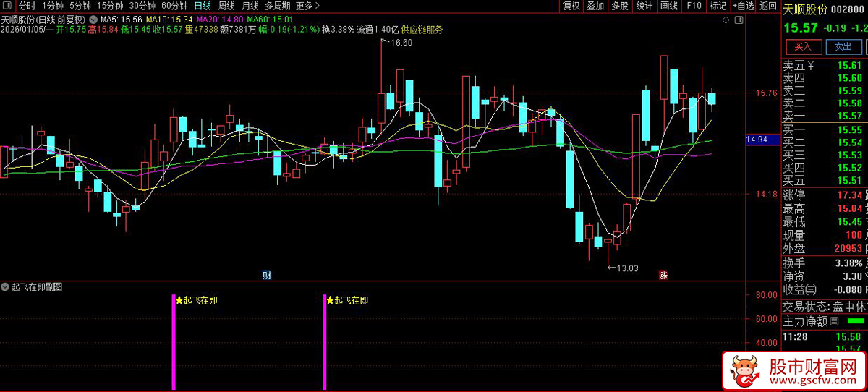Click the 最低 15.45 row
The height and width of the screenshot is (392, 868).
(x=824, y=221)
